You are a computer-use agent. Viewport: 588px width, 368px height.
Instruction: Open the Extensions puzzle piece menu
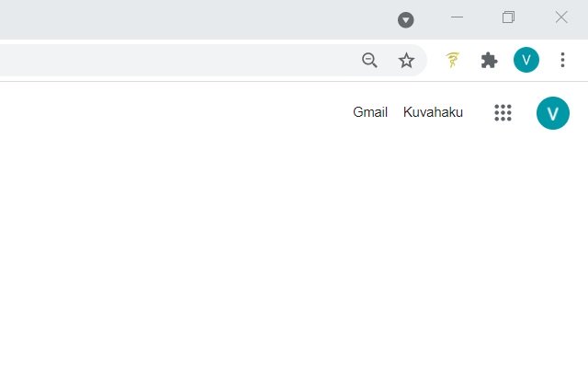(x=489, y=60)
